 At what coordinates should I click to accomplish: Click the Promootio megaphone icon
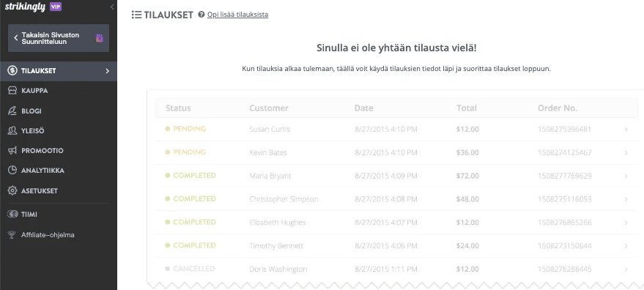[x=12, y=151]
